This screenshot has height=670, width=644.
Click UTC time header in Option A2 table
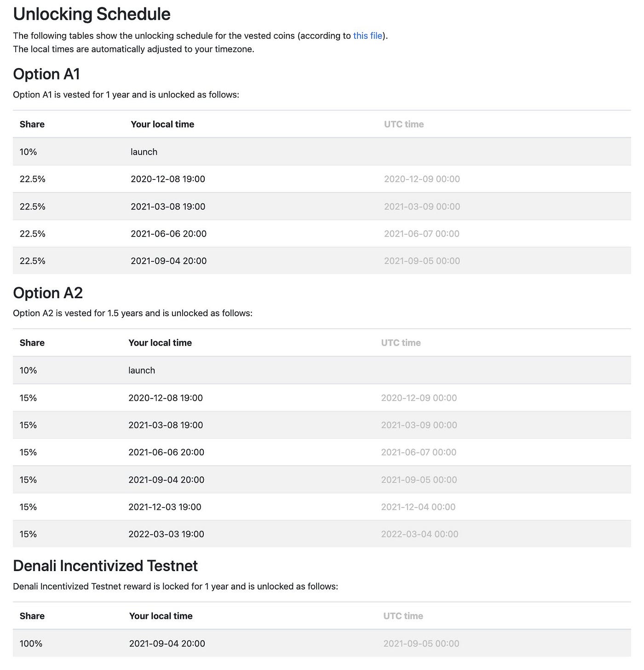point(401,343)
